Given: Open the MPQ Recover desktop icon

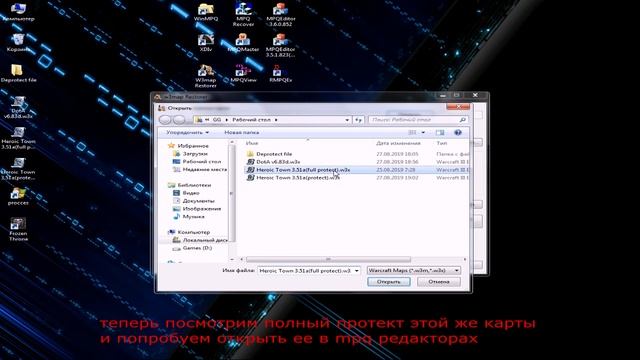Looking at the screenshot, I should click(243, 15).
